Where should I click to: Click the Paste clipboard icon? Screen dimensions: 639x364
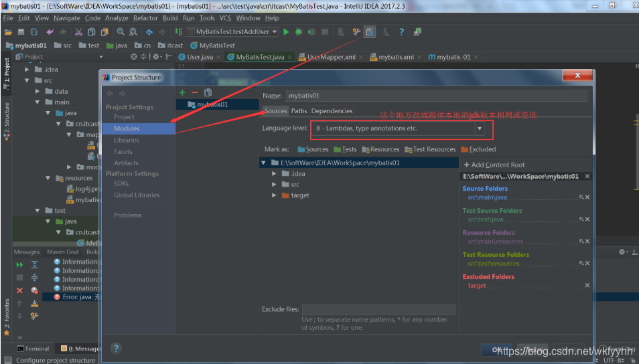tap(104, 31)
